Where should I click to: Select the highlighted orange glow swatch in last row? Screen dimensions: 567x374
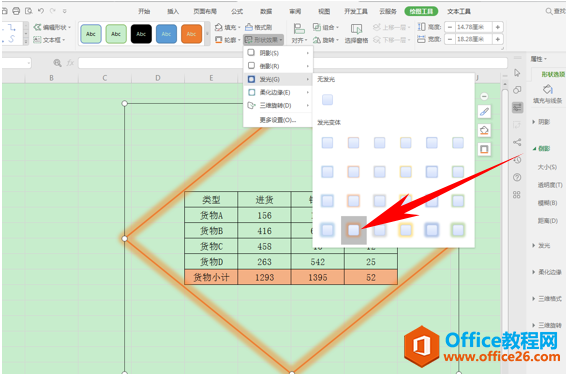click(354, 230)
